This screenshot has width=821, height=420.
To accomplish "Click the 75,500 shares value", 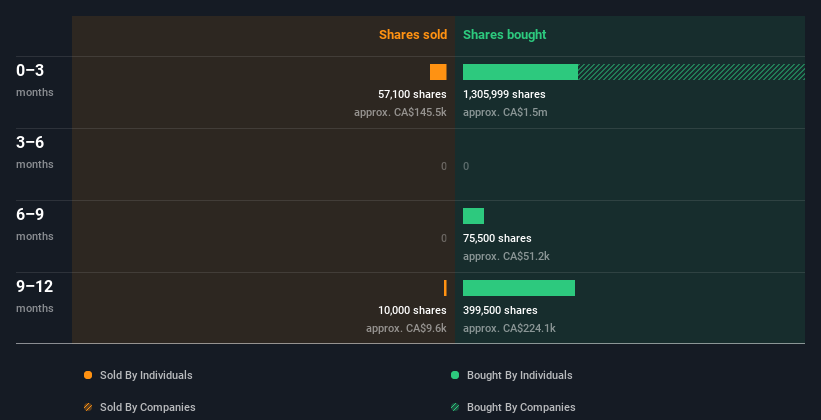I will 497,238.
